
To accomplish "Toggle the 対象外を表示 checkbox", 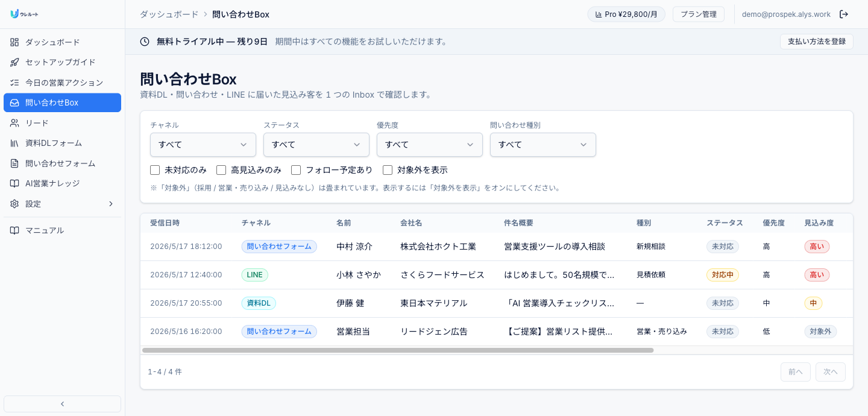I will coord(388,170).
